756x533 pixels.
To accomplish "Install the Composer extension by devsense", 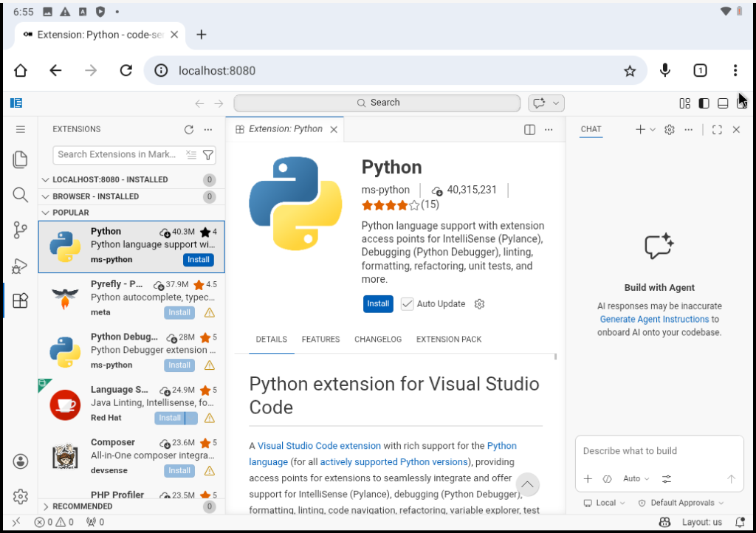I will click(x=179, y=470).
